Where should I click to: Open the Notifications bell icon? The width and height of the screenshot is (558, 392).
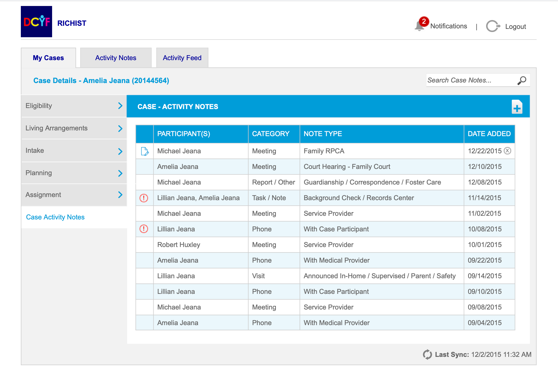(419, 26)
